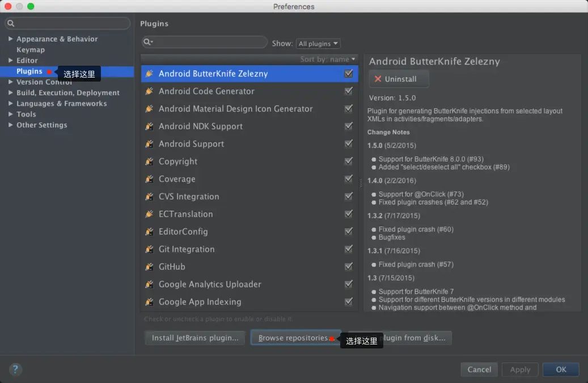The height and width of the screenshot is (383, 588).
Task: Open the Tools settings page
Action: 26,114
